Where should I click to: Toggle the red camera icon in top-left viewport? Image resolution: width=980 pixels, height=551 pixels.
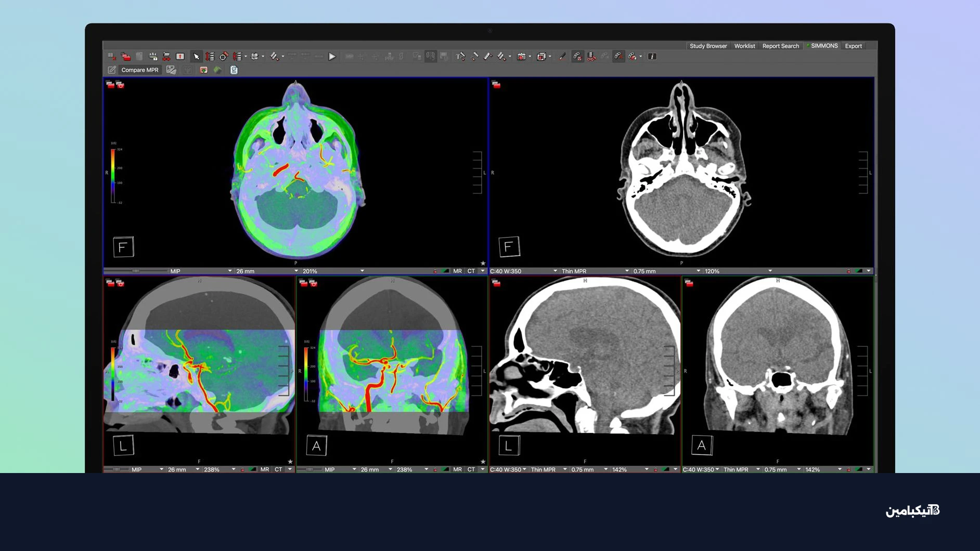pos(120,85)
